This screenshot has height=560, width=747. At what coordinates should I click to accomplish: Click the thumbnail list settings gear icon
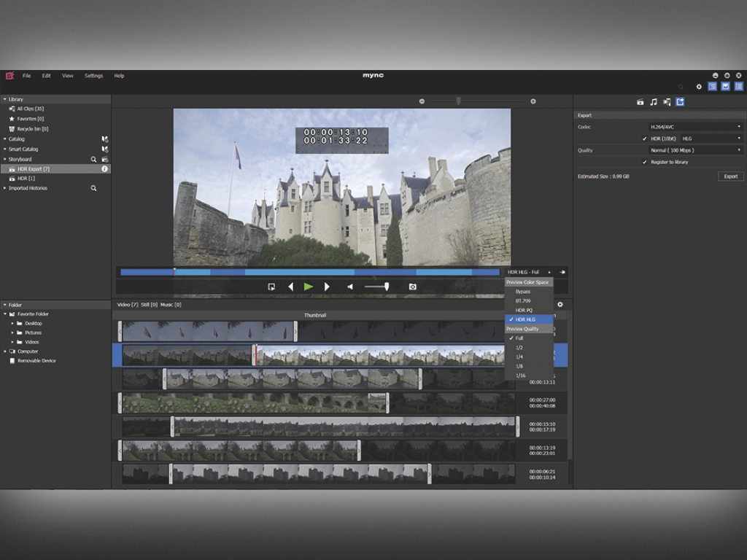[x=560, y=305]
